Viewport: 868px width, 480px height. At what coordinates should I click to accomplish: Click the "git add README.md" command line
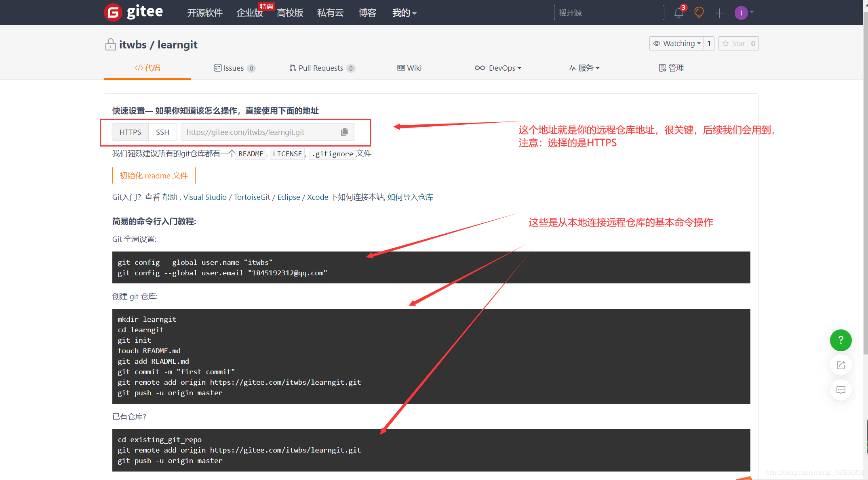153,361
